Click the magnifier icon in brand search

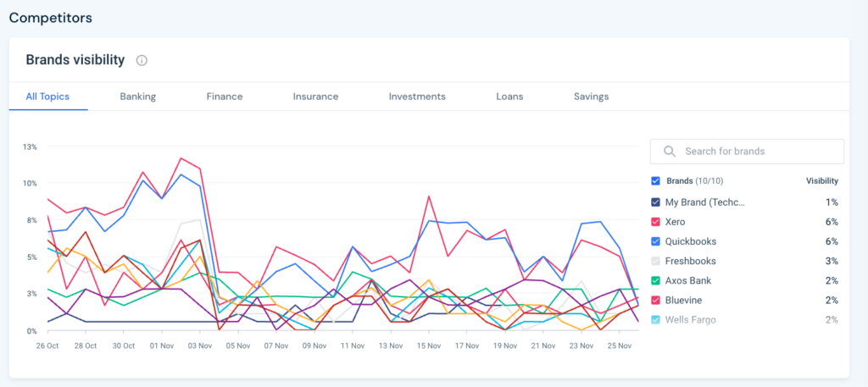click(x=670, y=152)
